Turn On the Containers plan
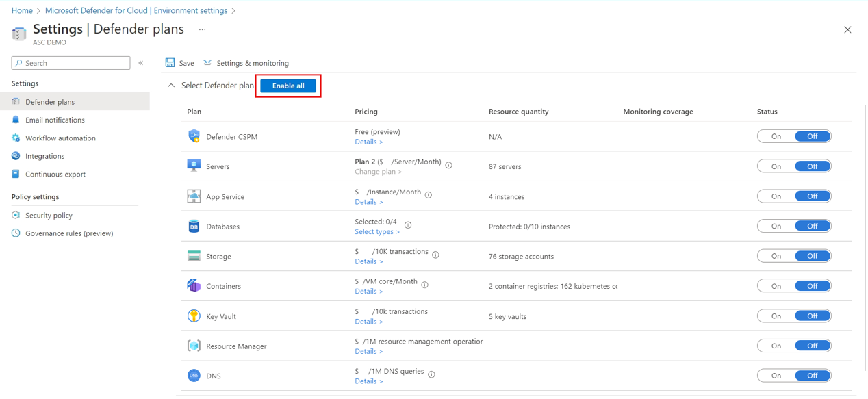The image size is (868, 399). [776, 286]
